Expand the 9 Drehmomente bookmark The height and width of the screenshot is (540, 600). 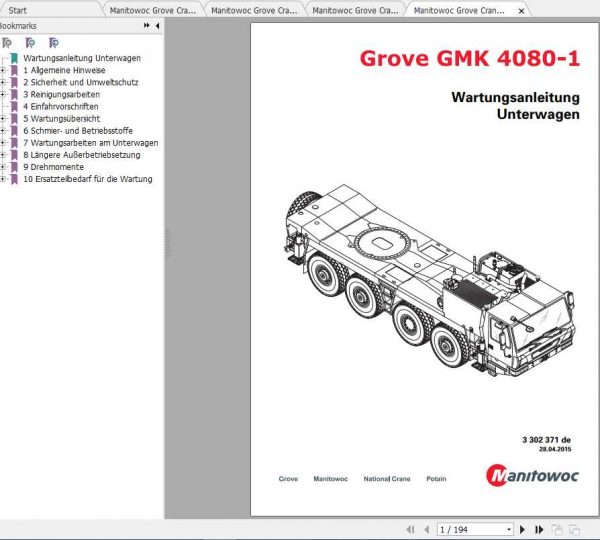pos(2,167)
